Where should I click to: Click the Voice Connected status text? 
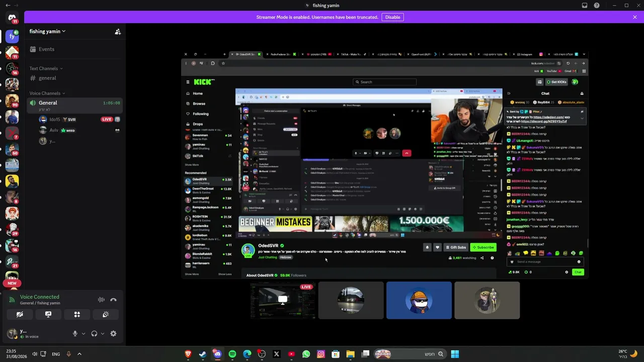click(40, 297)
